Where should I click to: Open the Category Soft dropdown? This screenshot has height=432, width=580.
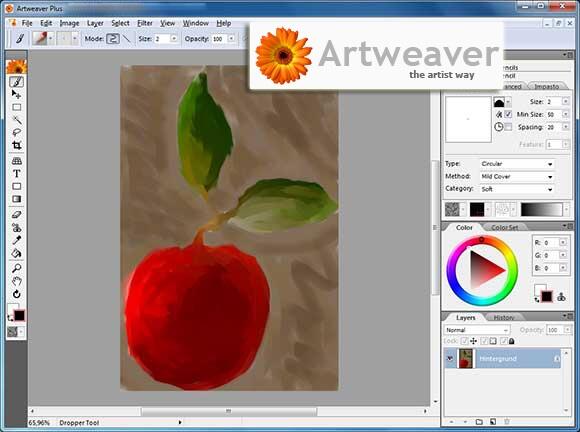tap(517, 189)
